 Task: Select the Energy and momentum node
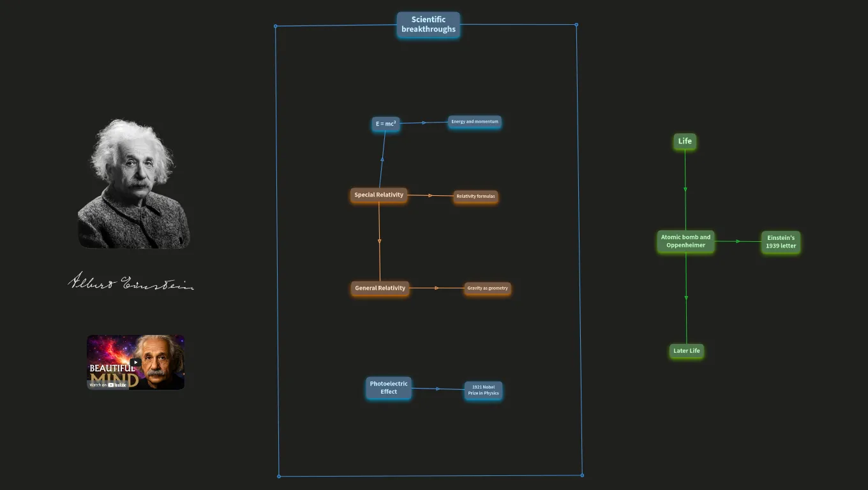[475, 122]
